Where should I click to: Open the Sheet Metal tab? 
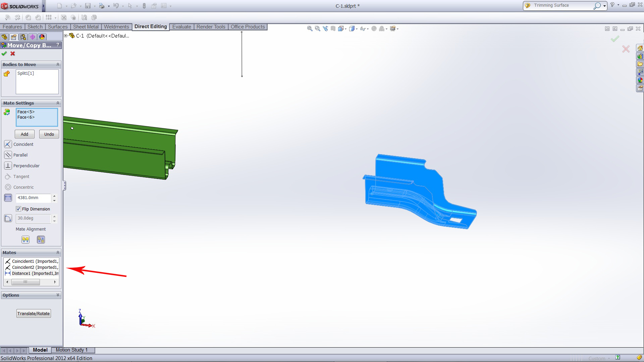(x=86, y=27)
